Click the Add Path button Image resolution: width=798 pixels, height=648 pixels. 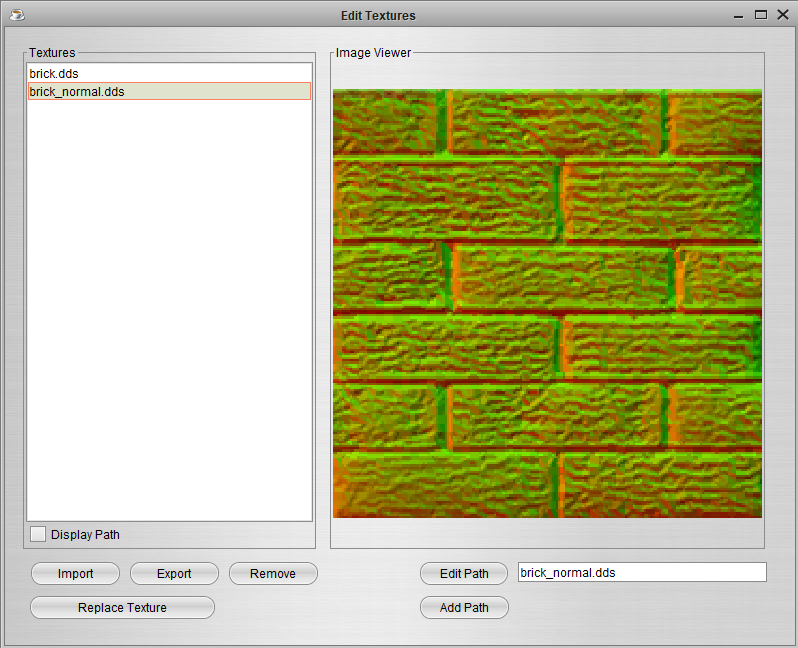coord(464,607)
